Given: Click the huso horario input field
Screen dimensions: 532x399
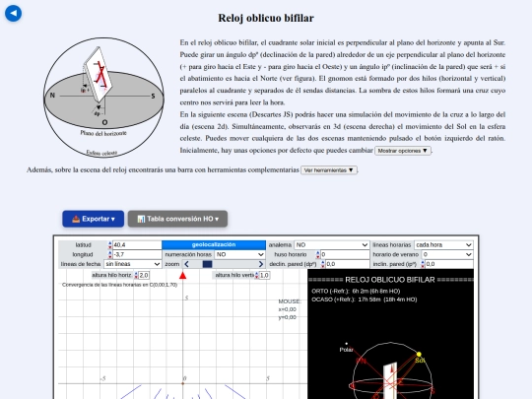Looking at the screenshot, I should click(345, 254).
